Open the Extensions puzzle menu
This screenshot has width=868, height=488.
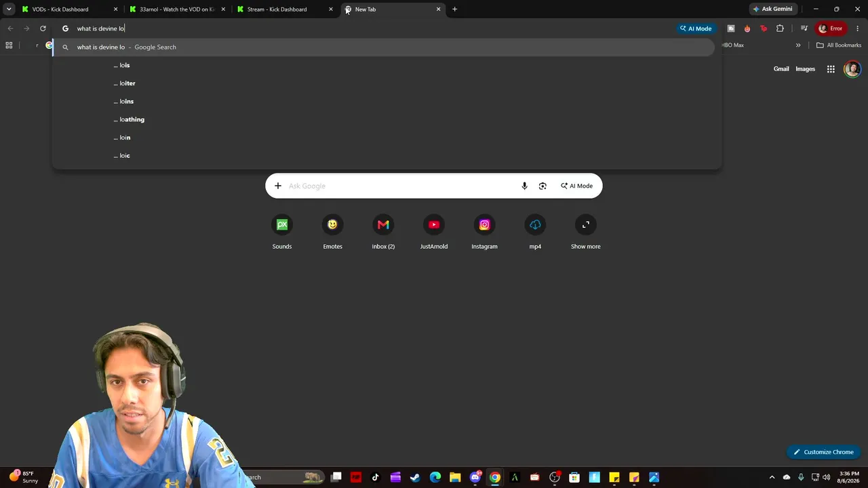click(x=780, y=28)
